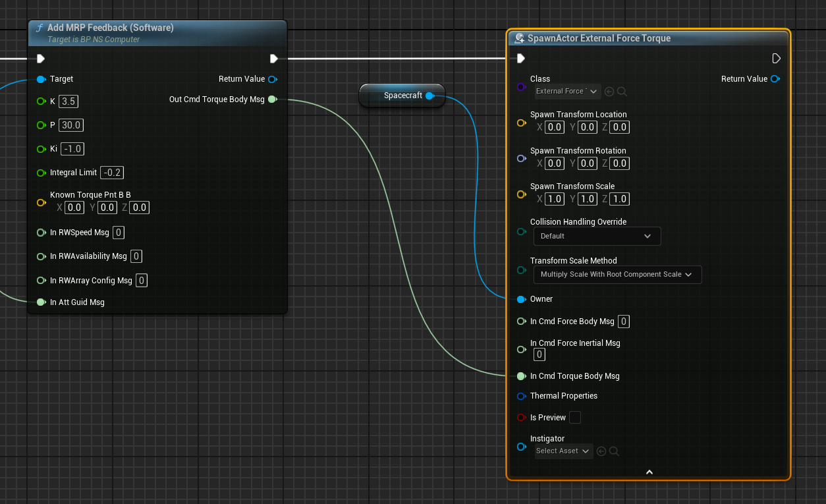Click the Ki float input pin

pos(41,149)
